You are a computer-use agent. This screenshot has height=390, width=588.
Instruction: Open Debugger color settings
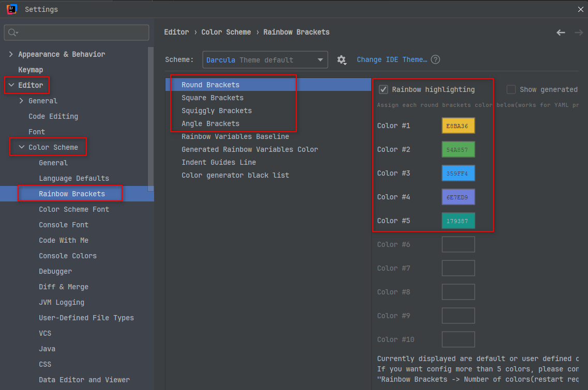coord(55,272)
